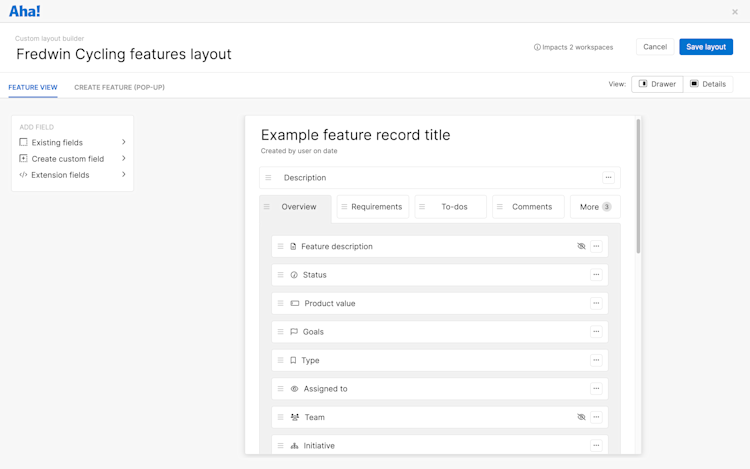
Task: Click the Feature description drag handle
Action: (x=280, y=246)
